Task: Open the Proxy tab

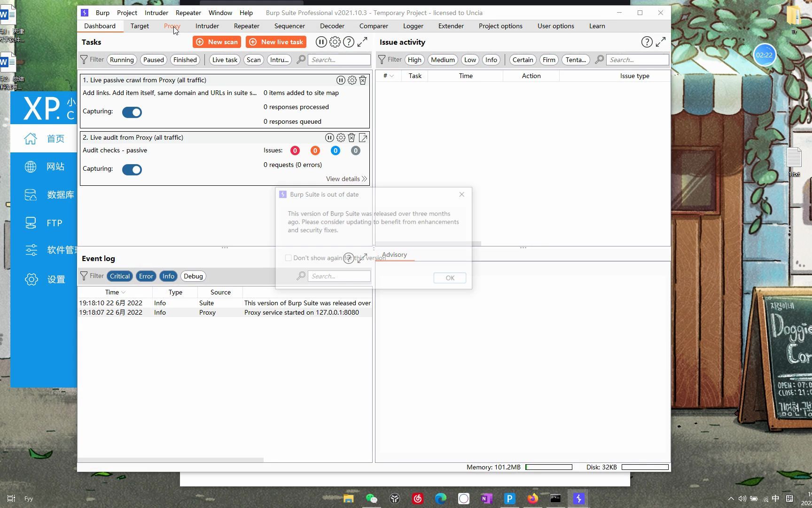Action: [172, 26]
